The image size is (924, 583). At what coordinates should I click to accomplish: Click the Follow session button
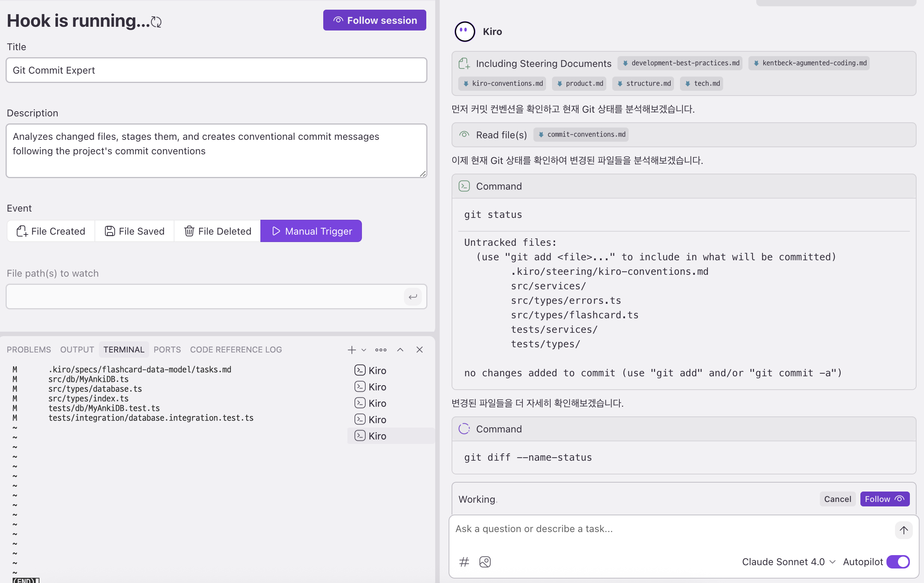[x=375, y=20]
